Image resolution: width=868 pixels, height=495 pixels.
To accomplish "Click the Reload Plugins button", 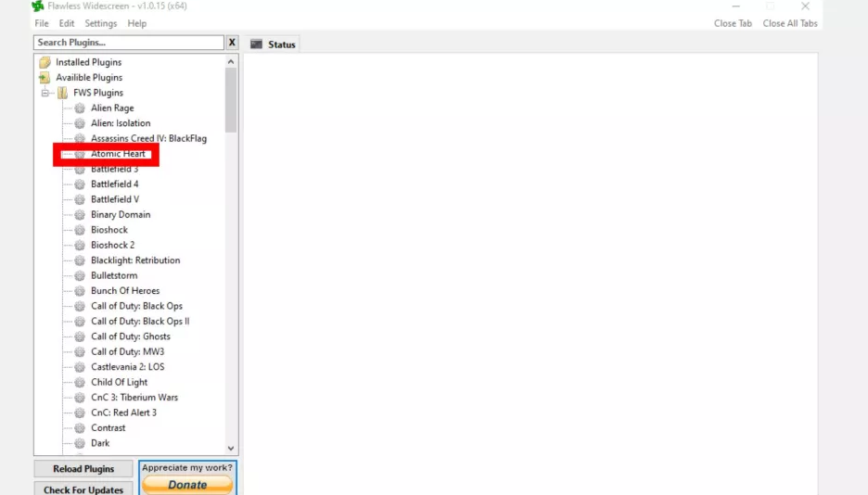I will coord(83,468).
